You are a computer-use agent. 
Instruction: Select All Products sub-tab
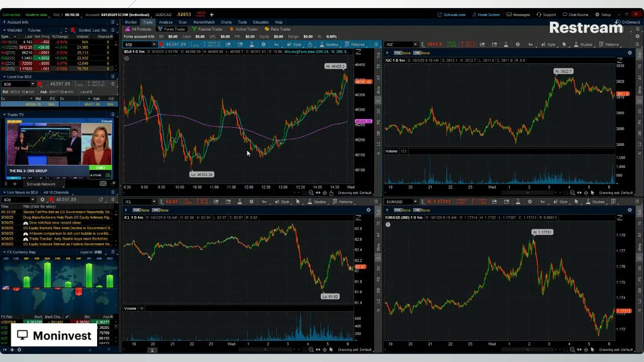tap(138, 29)
